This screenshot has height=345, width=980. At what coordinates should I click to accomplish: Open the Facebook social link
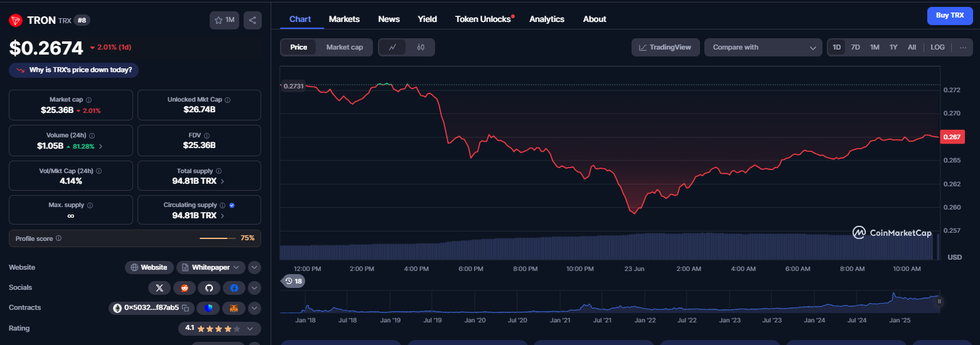click(234, 288)
